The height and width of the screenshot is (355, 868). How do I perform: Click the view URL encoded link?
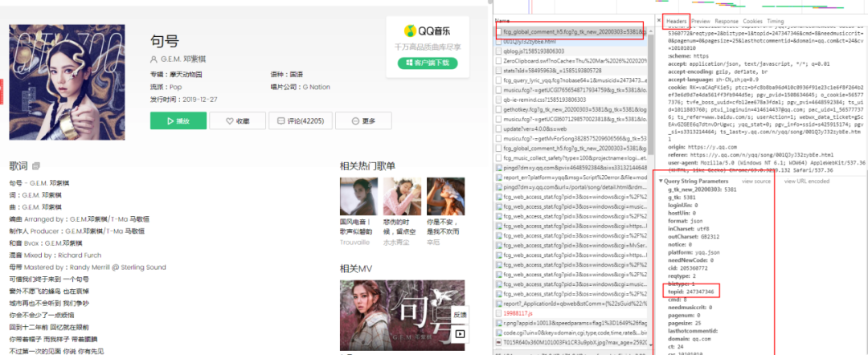[807, 182]
